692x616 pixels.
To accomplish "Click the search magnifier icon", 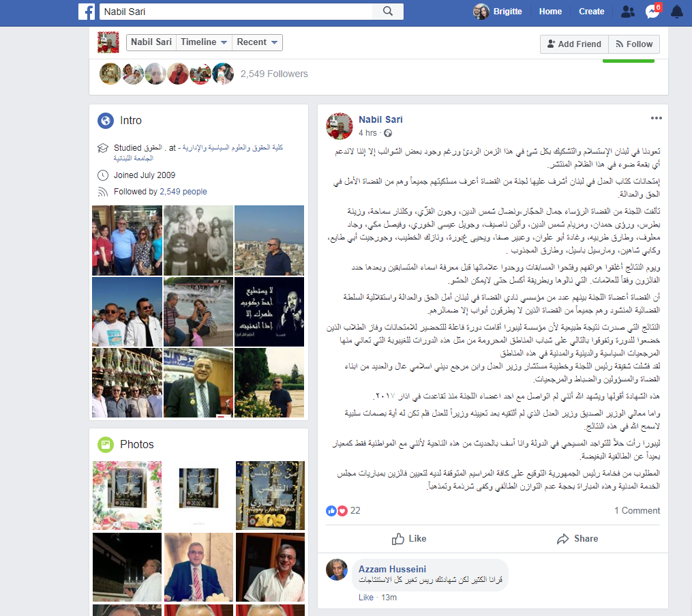I will (387, 12).
